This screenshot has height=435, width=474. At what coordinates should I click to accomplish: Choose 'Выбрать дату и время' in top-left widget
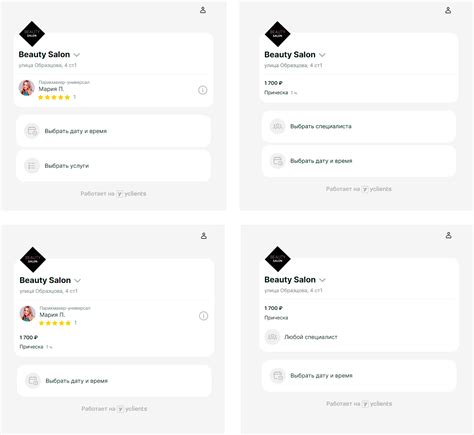[113, 131]
